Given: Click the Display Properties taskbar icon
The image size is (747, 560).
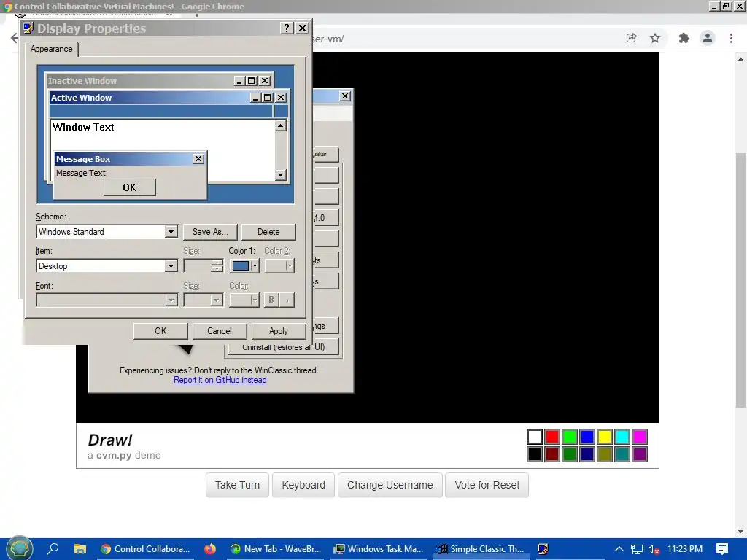Looking at the screenshot, I should click(543, 548).
